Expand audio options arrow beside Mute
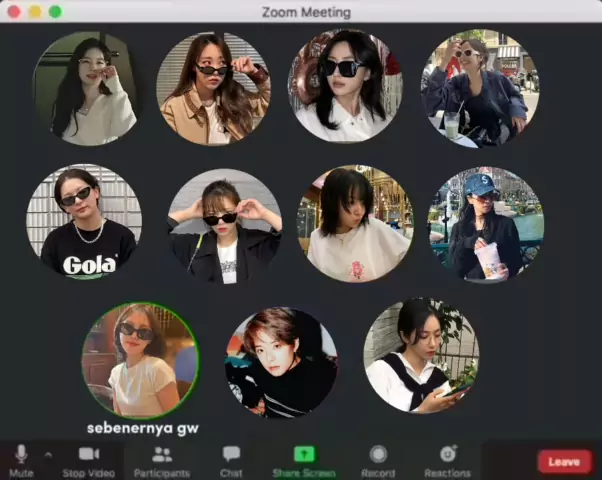Image resolution: width=602 pixels, height=480 pixels. (47, 455)
